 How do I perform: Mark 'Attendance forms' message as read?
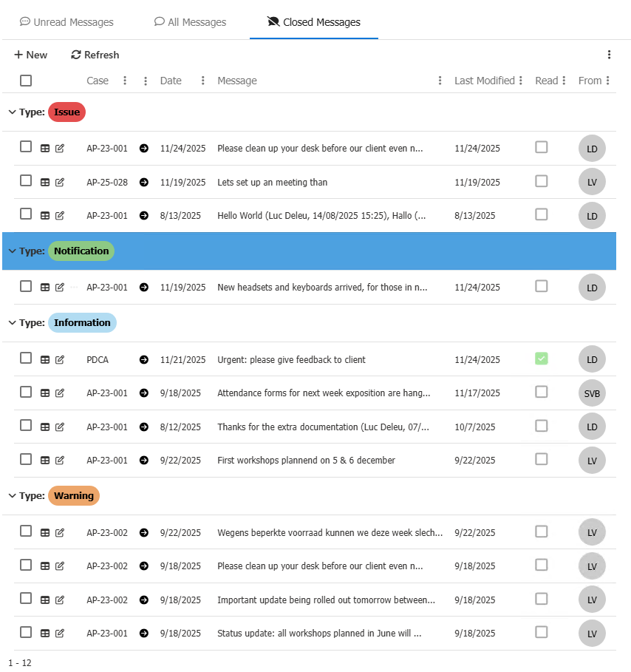[542, 392]
